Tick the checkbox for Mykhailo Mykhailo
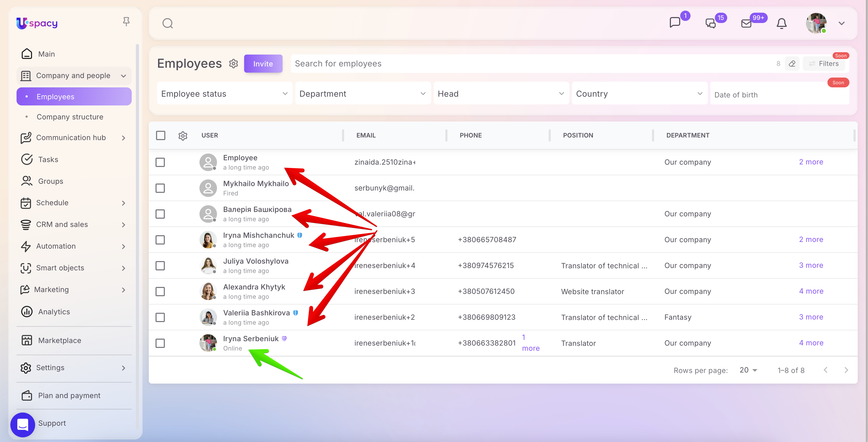This screenshot has height=442, width=868. (x=160, y=188)
